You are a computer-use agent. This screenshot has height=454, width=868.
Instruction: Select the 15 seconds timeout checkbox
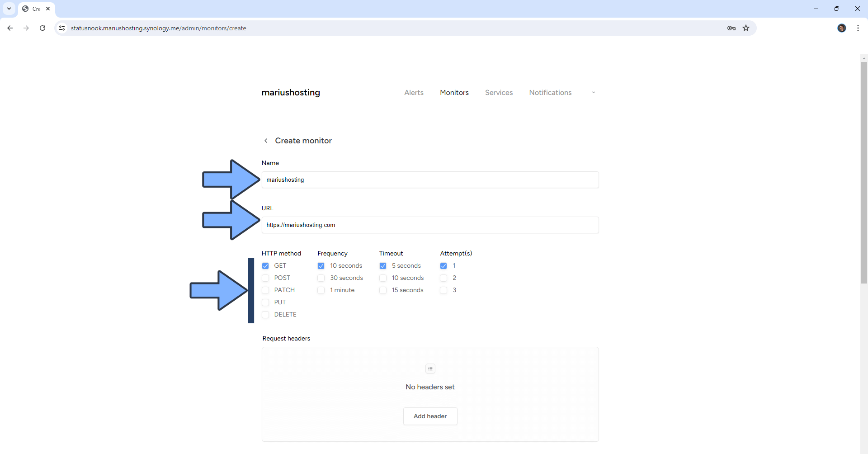(383, 290)
